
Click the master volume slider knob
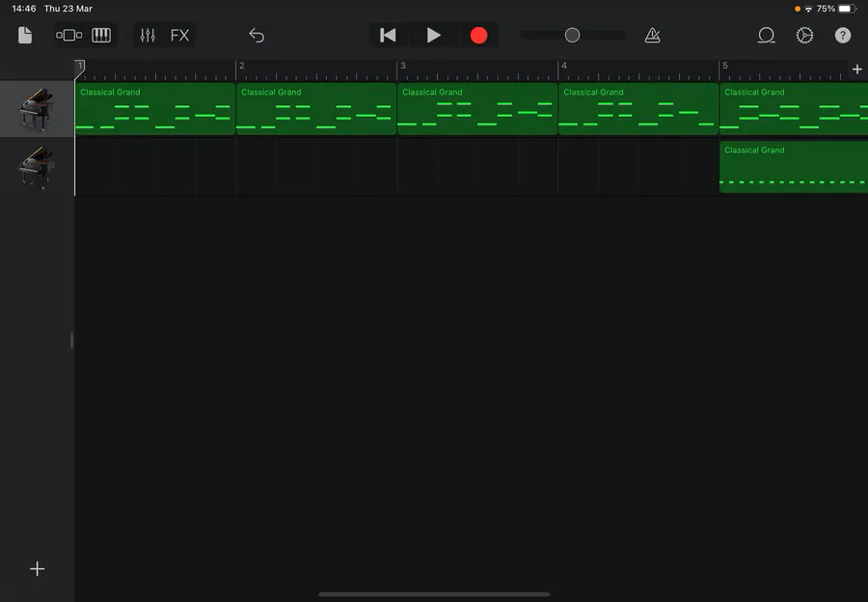(x=572, y=36)
